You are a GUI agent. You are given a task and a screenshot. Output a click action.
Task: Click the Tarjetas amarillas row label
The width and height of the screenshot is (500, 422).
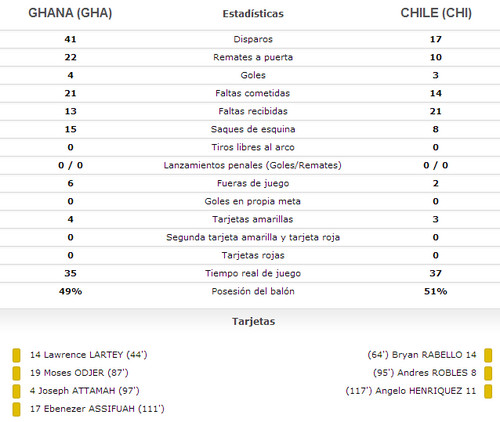point(253,219)
